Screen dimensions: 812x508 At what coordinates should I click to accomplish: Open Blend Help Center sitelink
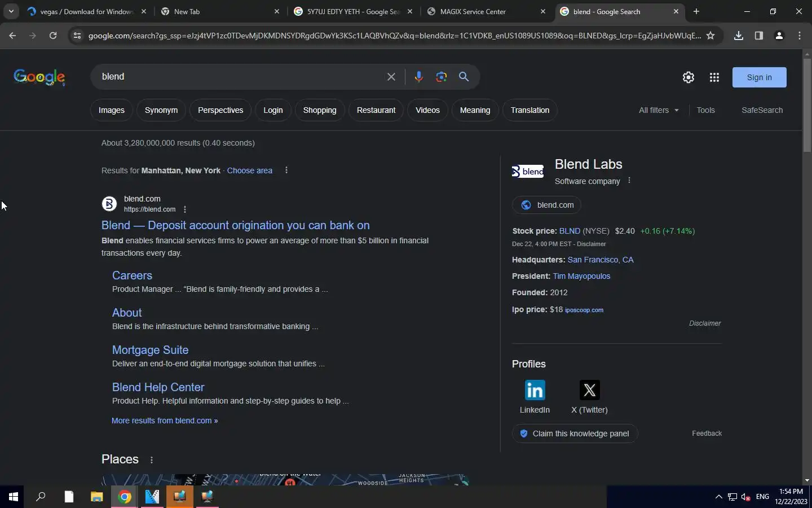point(158,387)
